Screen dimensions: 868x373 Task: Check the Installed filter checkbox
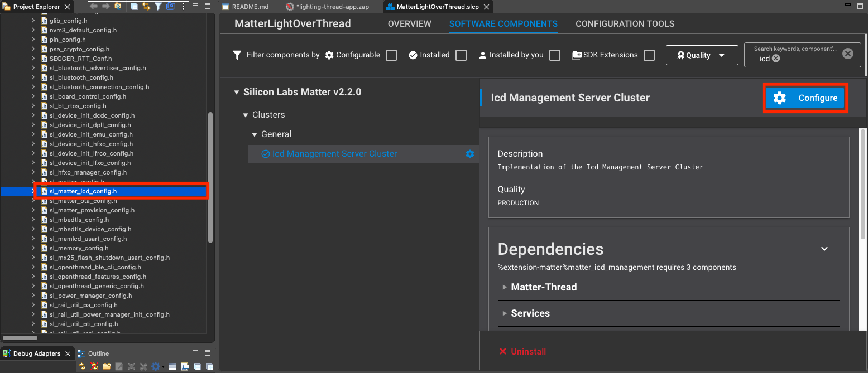(x=461, y=55)
